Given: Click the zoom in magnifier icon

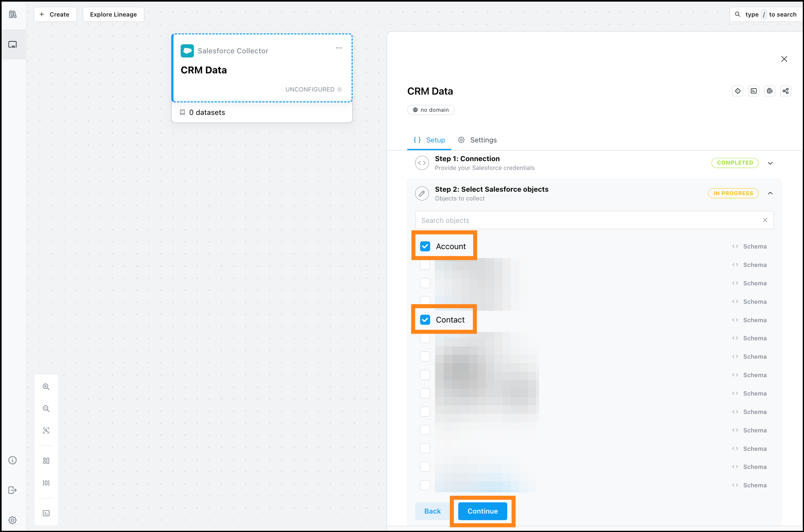Looking at the screenshot, I should [x=46, y=387].
